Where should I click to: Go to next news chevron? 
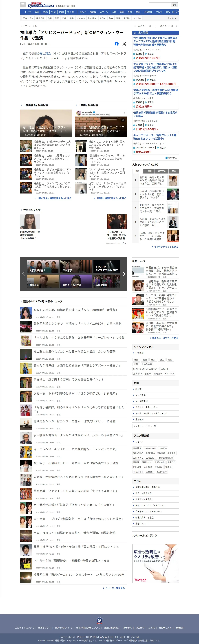coord(176,26)
